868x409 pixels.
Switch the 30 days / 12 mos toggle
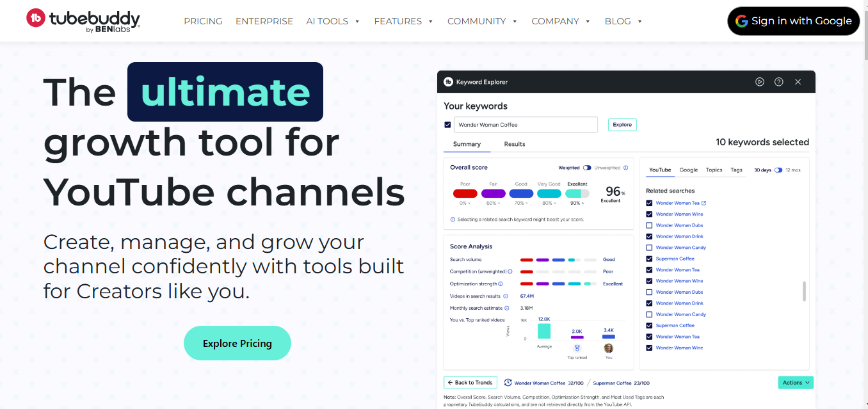click(x=778, y=170)
